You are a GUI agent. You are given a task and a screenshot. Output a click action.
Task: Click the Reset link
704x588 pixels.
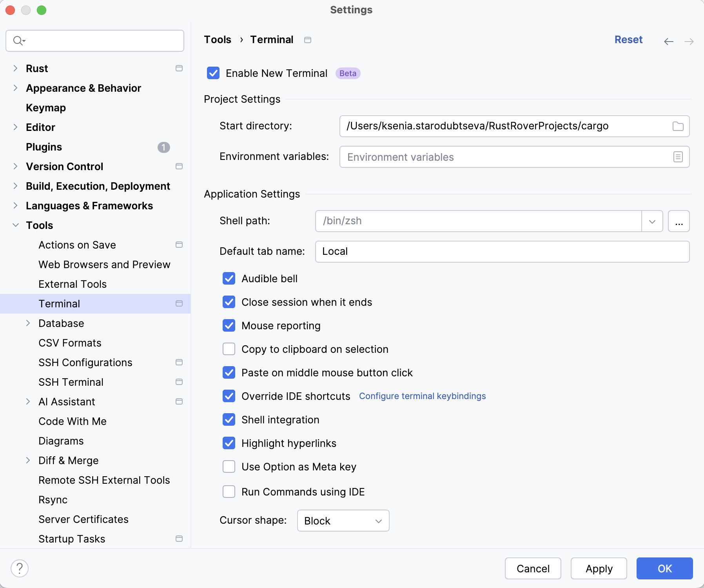pos(628,40)
